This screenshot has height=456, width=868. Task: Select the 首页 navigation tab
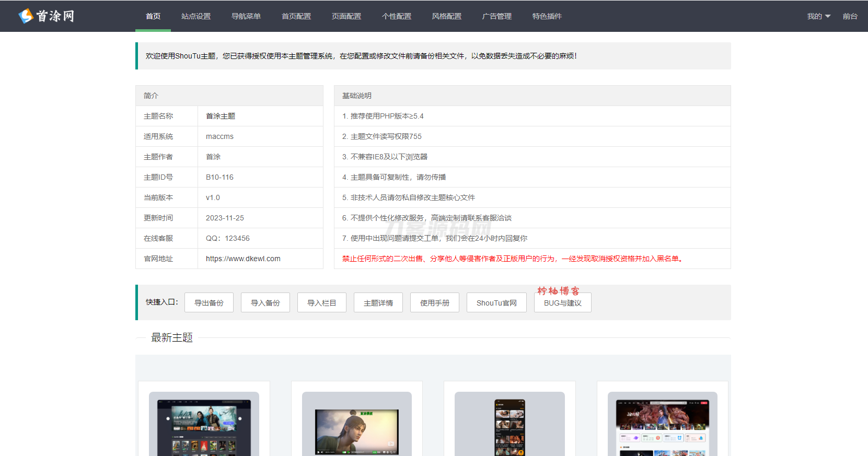click(x=153, y=16)
